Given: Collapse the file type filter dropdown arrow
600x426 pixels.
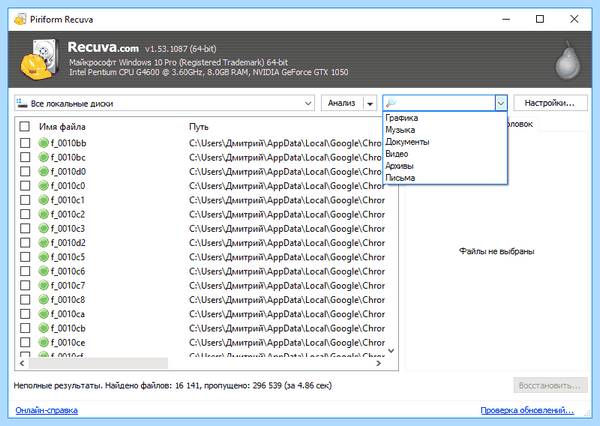Looking at the screenshot, I should [501, 103].
